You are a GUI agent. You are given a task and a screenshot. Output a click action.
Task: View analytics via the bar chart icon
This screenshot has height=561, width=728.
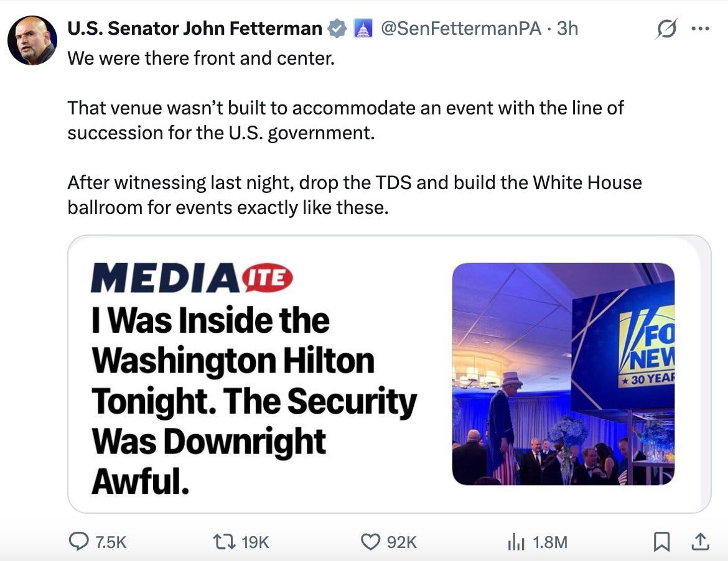point(516,542)
